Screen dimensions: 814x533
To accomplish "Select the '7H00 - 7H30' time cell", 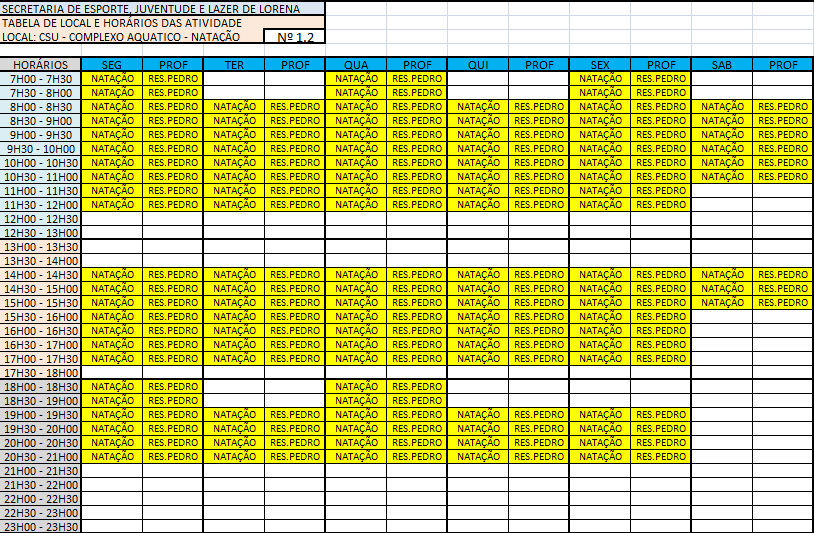I will [40, 79].
